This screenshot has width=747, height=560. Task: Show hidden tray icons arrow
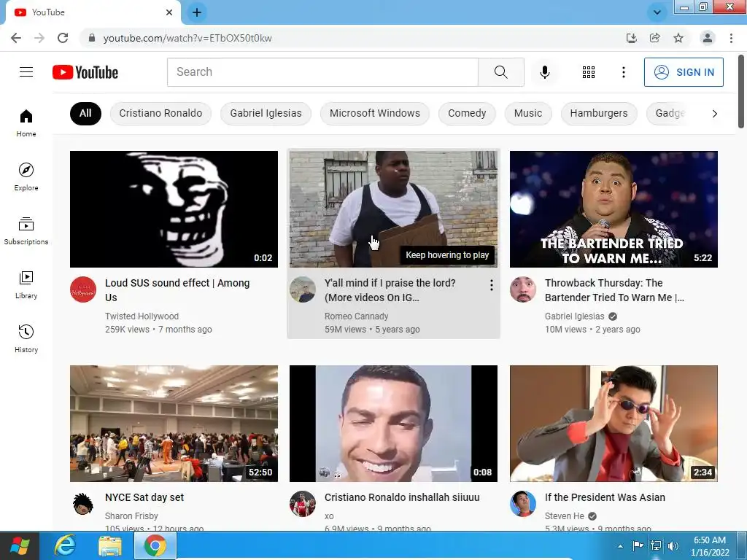620,545
